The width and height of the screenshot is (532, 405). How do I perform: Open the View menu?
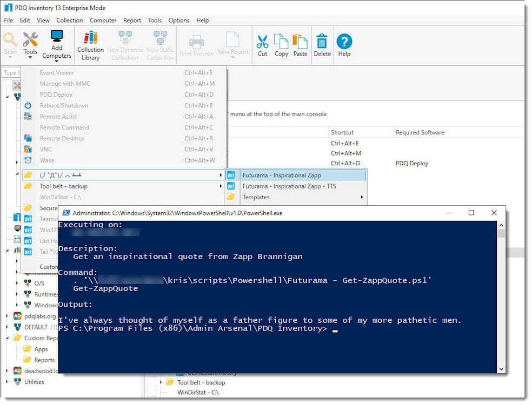click(x=43, y=21)
